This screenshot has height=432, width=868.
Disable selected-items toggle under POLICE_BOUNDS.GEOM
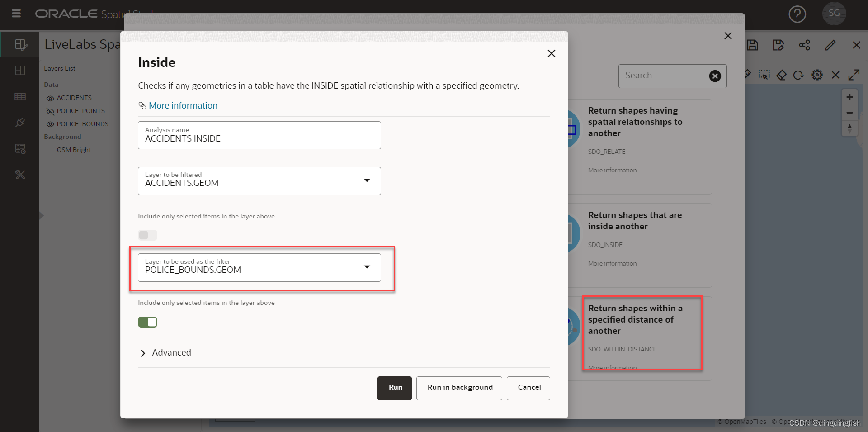click(x=147, y=322)
